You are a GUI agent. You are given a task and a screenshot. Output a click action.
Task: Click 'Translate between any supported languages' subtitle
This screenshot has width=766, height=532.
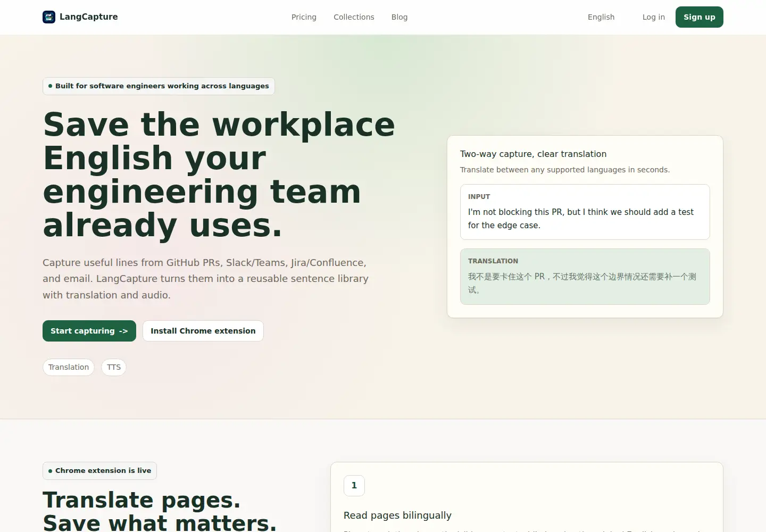point(565,170)
